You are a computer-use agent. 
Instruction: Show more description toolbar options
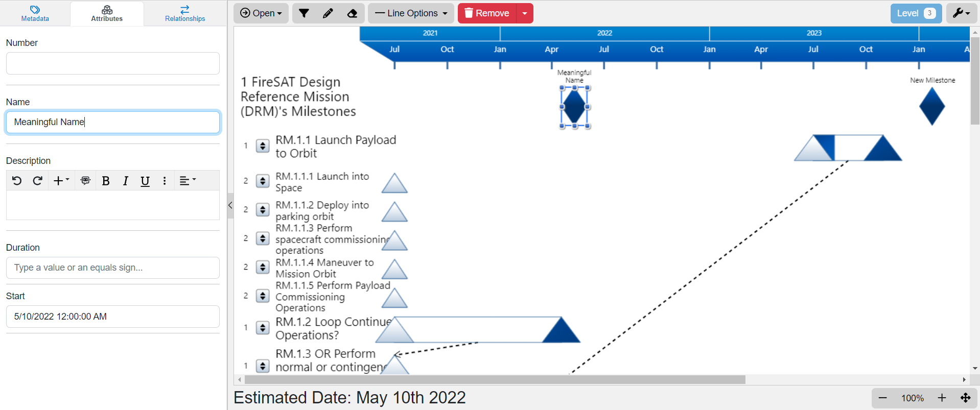tap(165, 181)
